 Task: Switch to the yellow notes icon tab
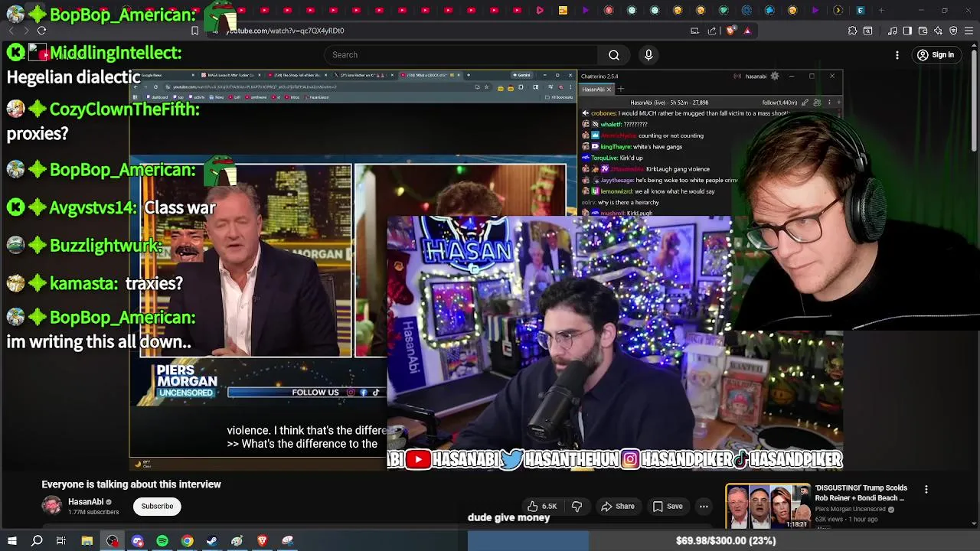tap(563, 11)
